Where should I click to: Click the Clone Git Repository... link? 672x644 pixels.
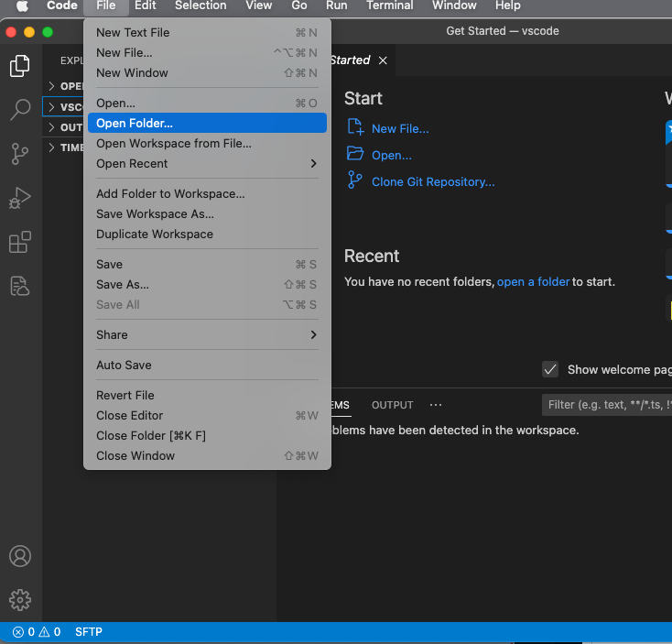(x=433, y=181)
